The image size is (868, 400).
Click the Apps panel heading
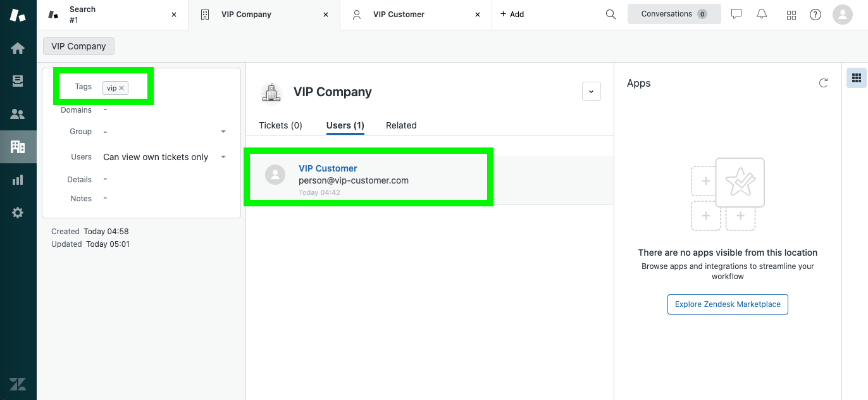(x=638, y=83)
